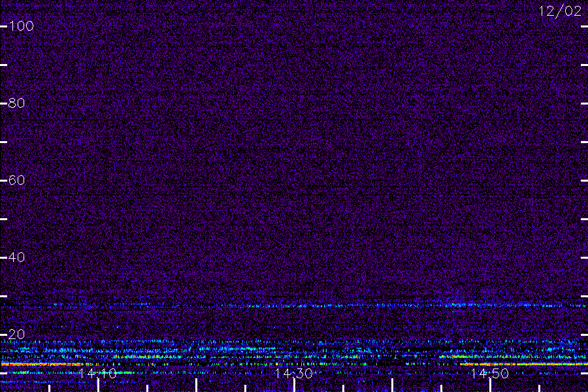Viewport: 588px width, 392px height.
Task: Click the 40 frequency axis label
Action: click(16, 257)
